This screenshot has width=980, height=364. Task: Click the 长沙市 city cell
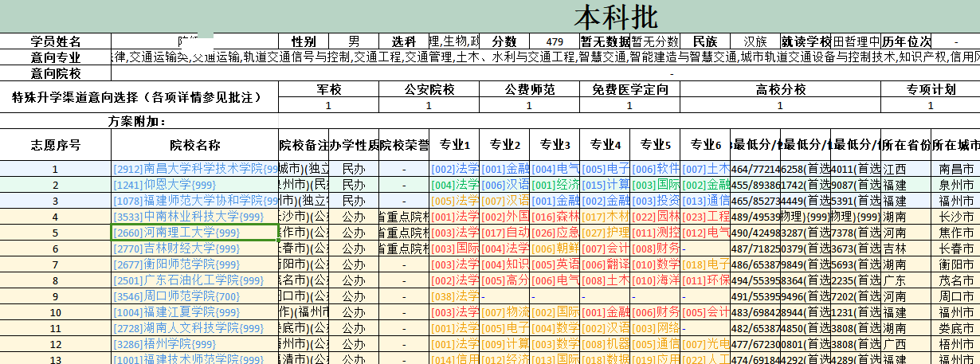coord(955,217)
